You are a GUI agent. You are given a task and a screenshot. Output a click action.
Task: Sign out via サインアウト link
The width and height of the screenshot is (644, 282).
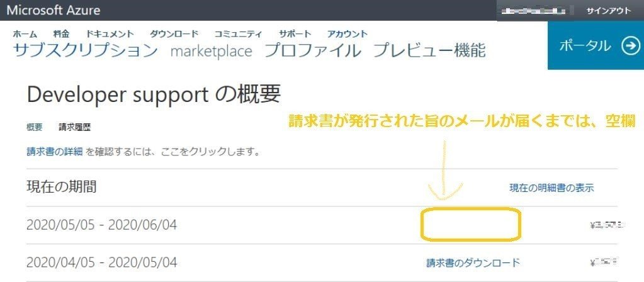tap(608, 11)
